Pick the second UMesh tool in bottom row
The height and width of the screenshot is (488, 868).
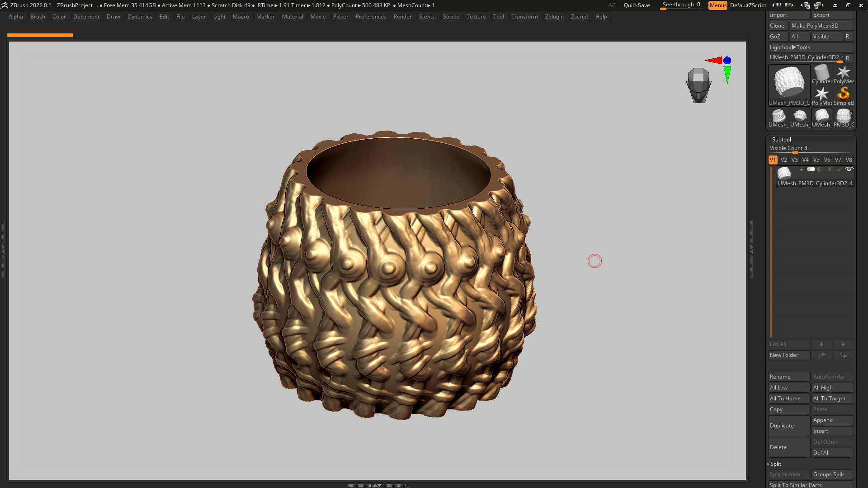click(x=800, y=118)
